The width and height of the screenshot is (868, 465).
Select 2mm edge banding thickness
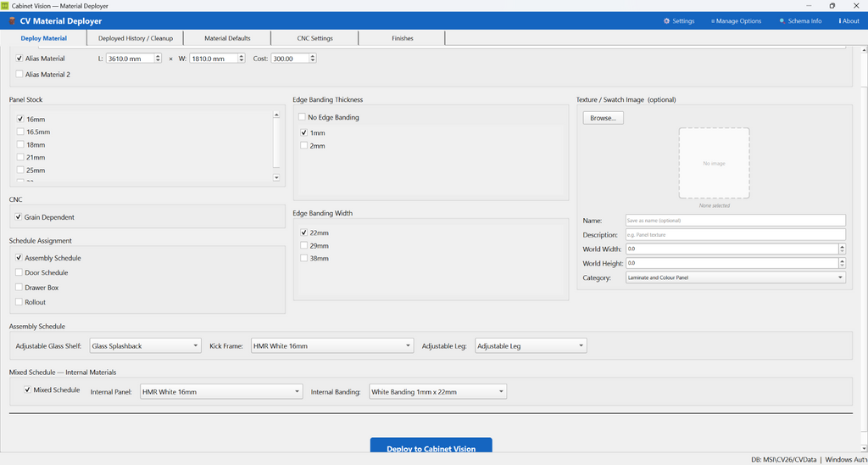pyautogui.click(x=303, y=146)
